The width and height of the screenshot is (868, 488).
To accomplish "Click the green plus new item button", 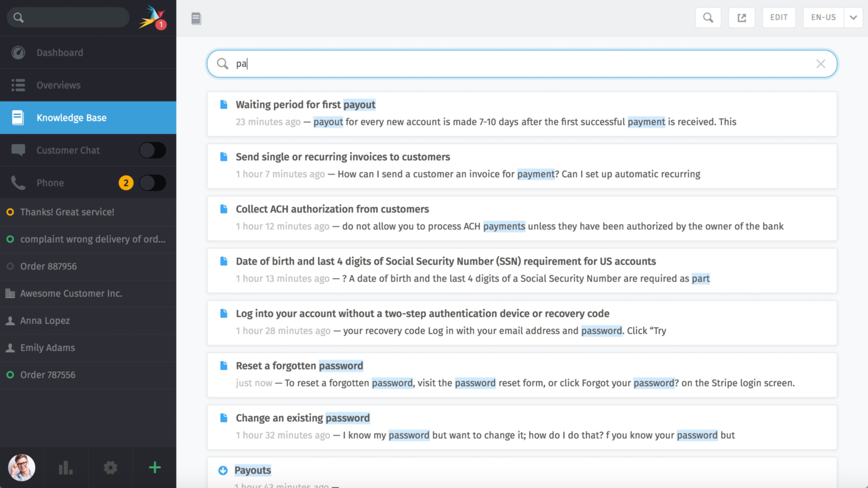I will 155,468.
